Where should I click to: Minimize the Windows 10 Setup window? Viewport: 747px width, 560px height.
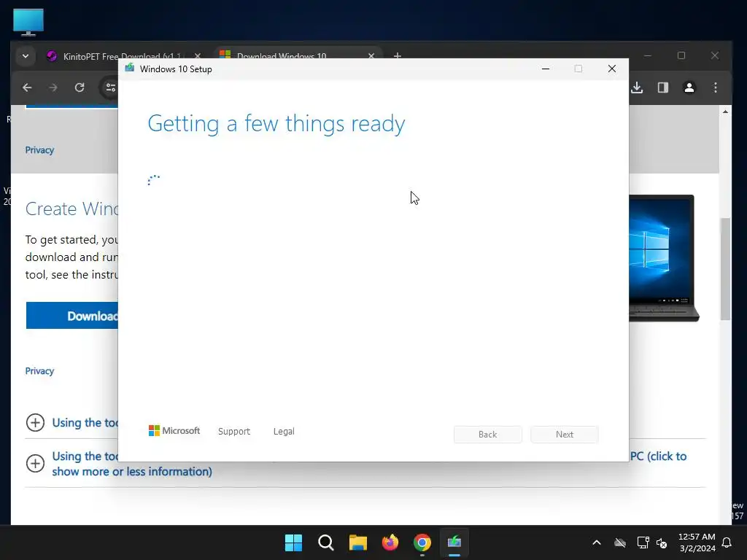[546, 69]
